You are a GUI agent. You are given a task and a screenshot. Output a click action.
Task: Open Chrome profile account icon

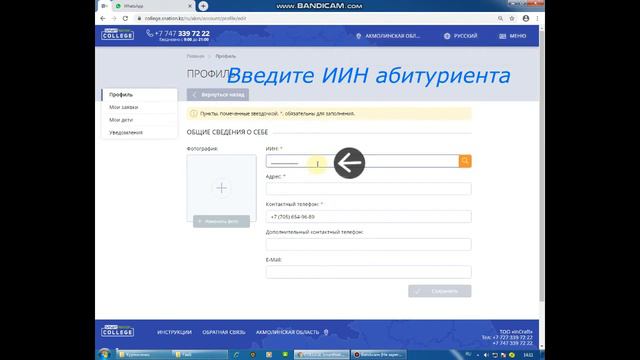tap(526, 18)
